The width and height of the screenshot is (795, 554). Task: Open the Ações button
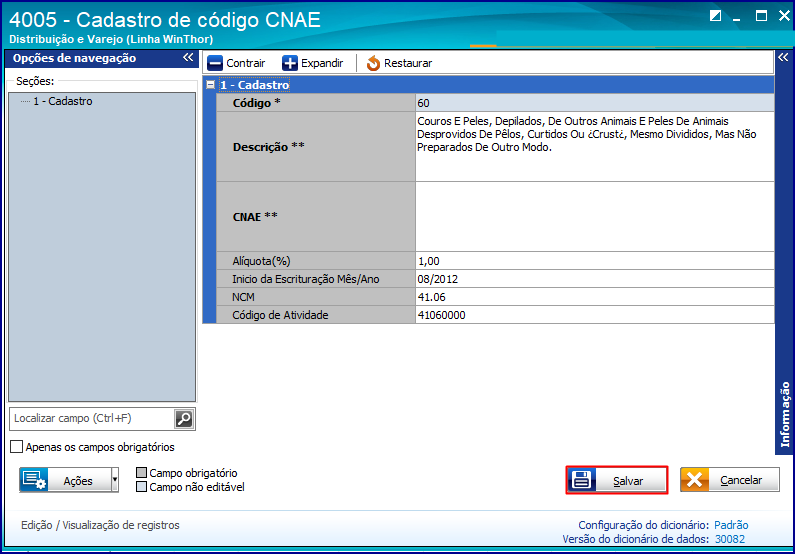pos(65,480)
